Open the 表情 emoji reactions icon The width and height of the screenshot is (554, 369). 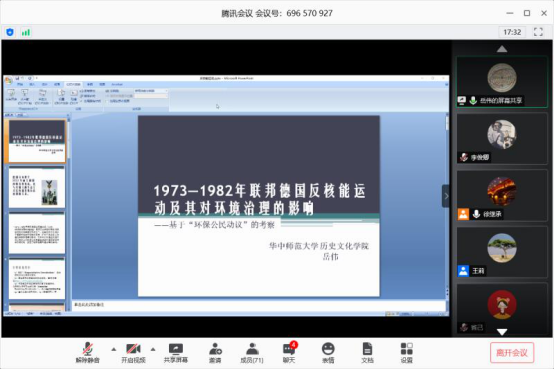pos(328,352)
